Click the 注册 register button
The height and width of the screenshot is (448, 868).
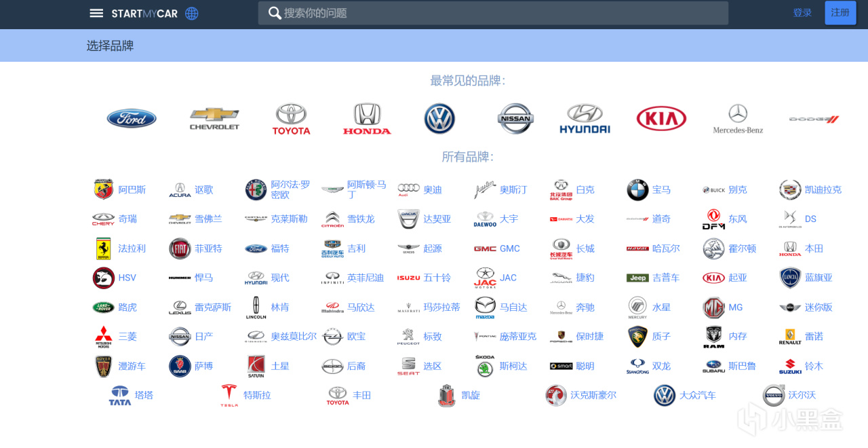point(840,13)
